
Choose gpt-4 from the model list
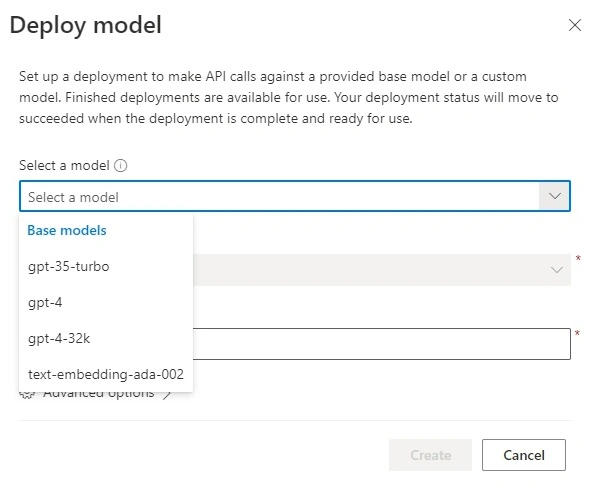tap(106, 303)
